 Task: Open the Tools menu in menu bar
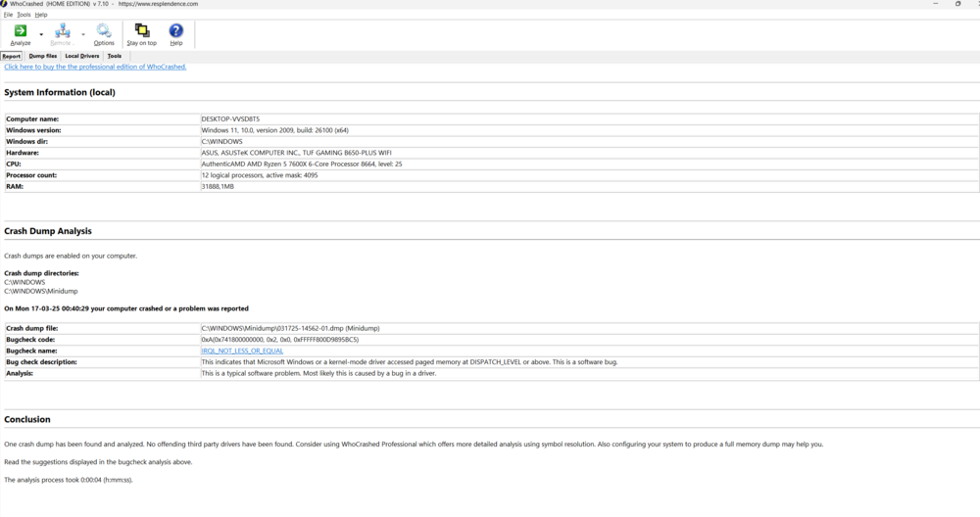click(24, 15)
